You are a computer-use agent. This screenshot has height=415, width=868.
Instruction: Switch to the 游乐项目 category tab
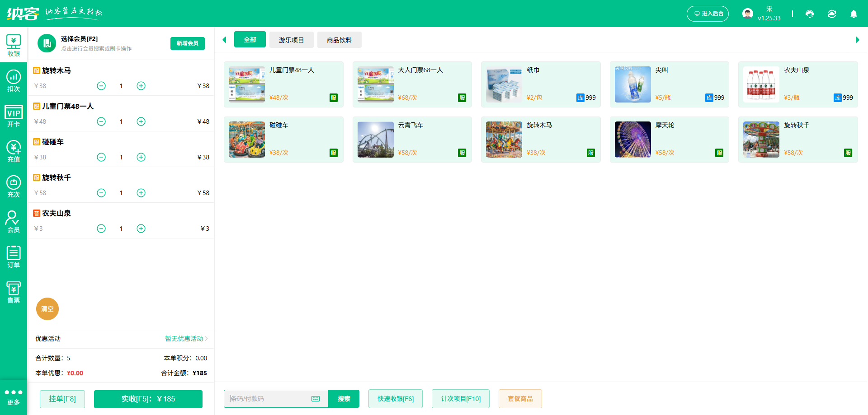291,39
